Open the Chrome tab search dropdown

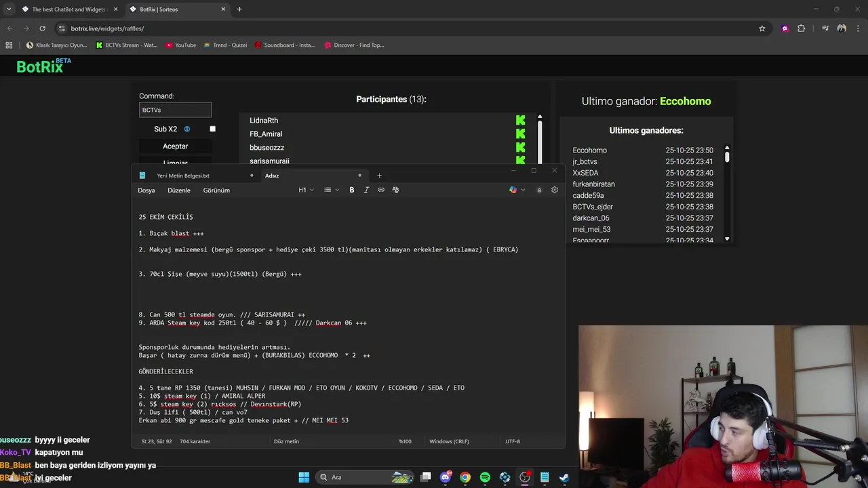(9, 9)
